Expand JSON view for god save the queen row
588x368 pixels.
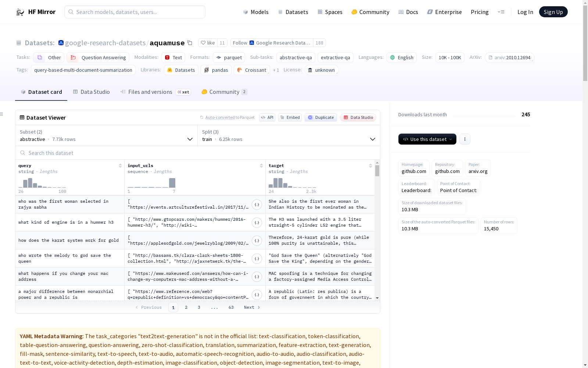[x=257, y=259]
